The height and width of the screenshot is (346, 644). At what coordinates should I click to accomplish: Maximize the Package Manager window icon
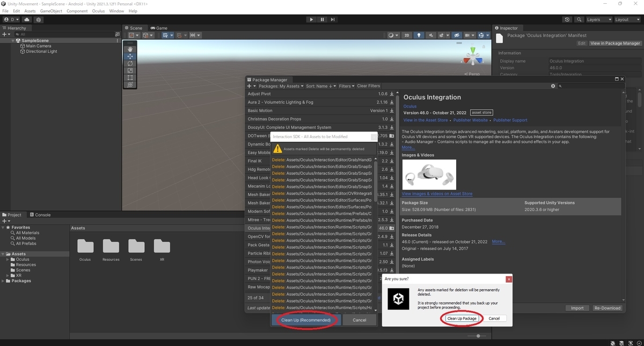pos(617,79)
